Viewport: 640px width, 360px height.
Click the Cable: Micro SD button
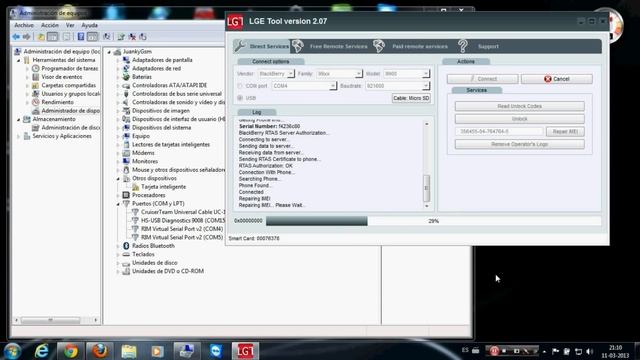coord(411,98)
